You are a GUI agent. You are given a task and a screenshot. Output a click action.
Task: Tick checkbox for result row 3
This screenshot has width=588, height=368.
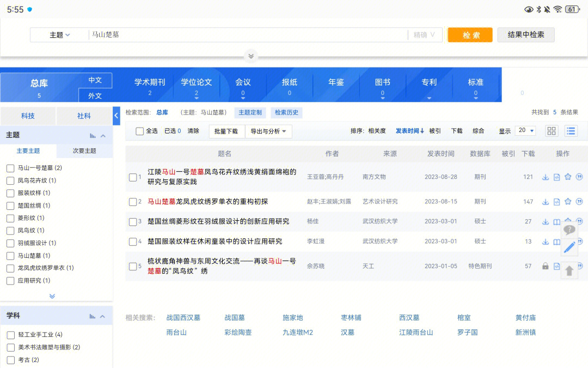(133, 221)
